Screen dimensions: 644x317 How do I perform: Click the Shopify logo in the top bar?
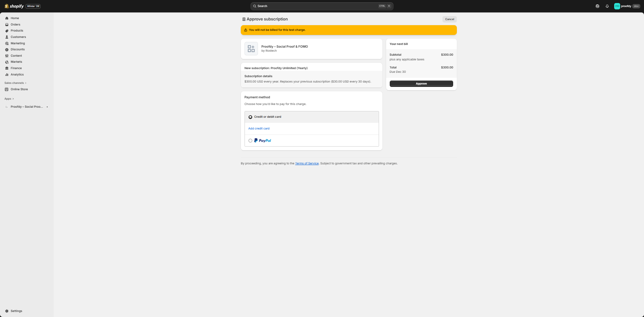pyautogui.click(x=14, y=6)
